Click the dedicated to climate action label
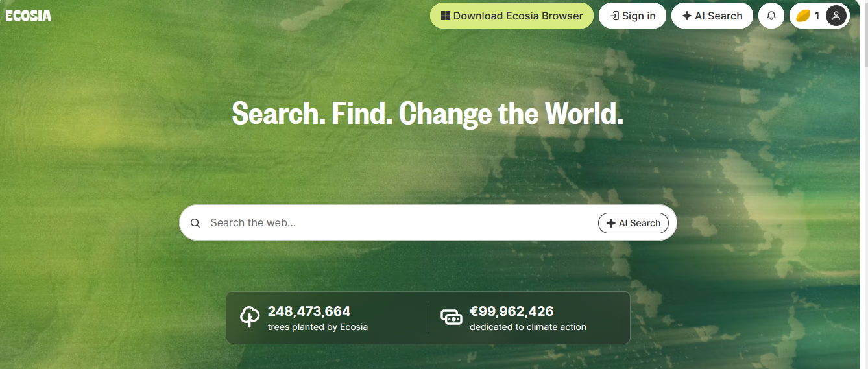 [528, 327]
